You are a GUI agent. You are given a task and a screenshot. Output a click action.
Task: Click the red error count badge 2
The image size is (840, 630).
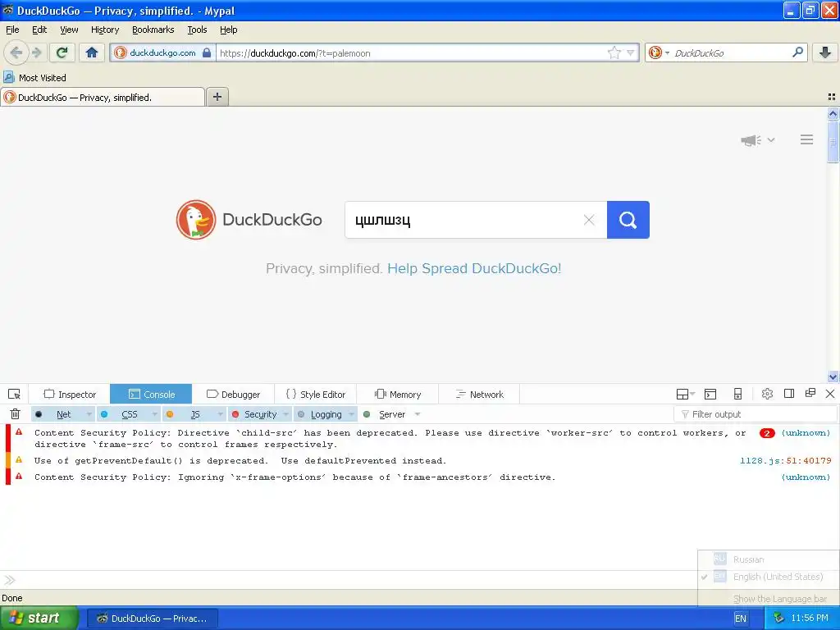tap(767, 433)
